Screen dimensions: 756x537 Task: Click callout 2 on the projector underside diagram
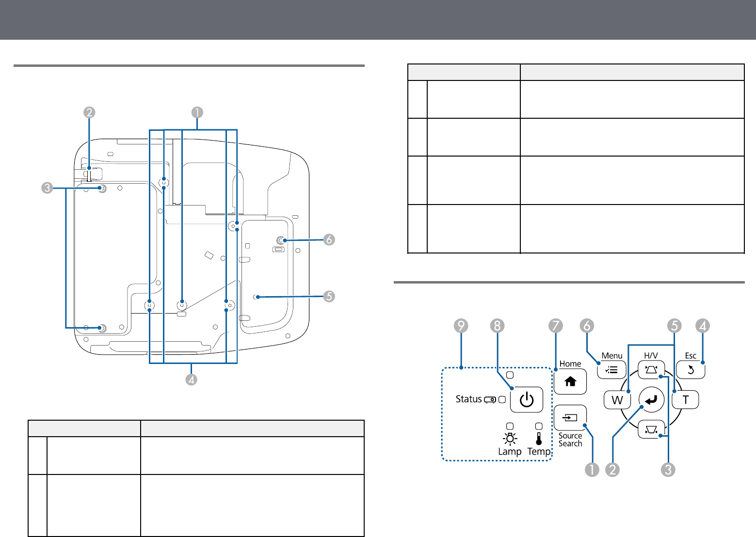click(x=89, y=112)
